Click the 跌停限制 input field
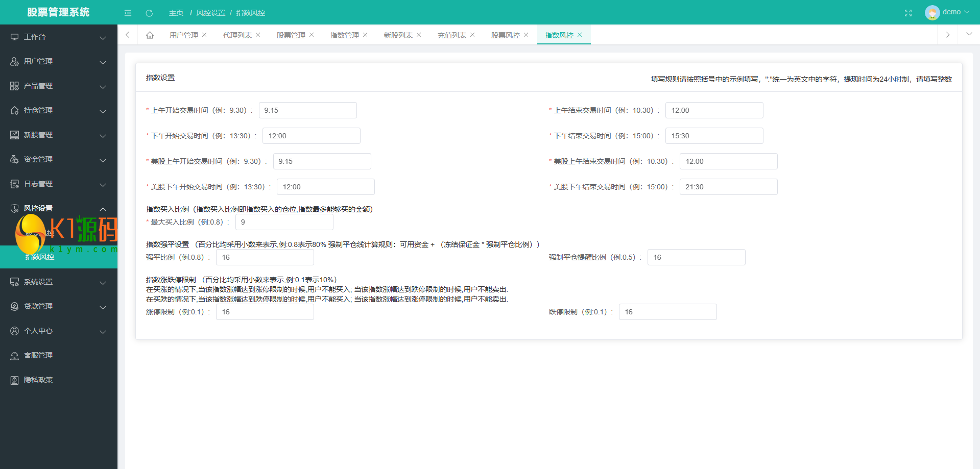Viewport: 980px width, 469px height. click(667, 312)
